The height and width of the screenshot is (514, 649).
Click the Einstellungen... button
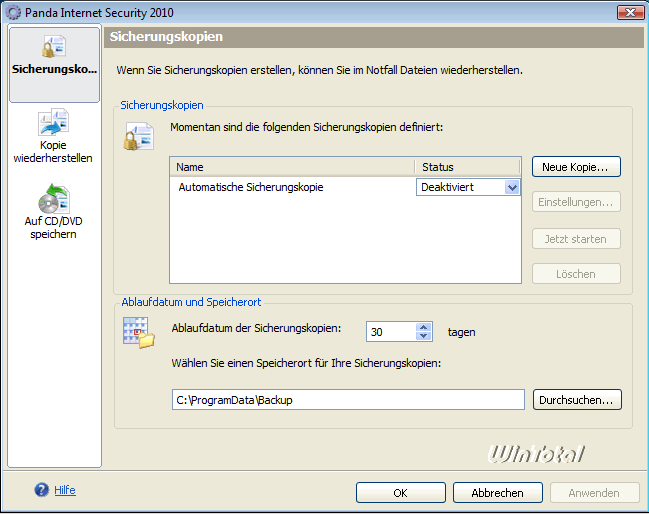coord(576,202)
